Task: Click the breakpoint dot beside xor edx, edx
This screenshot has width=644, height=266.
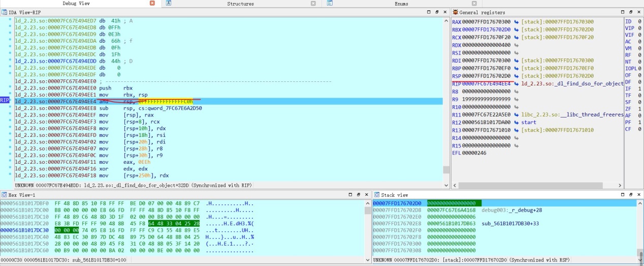Action: pyautogui.click(x=11, y=168)
